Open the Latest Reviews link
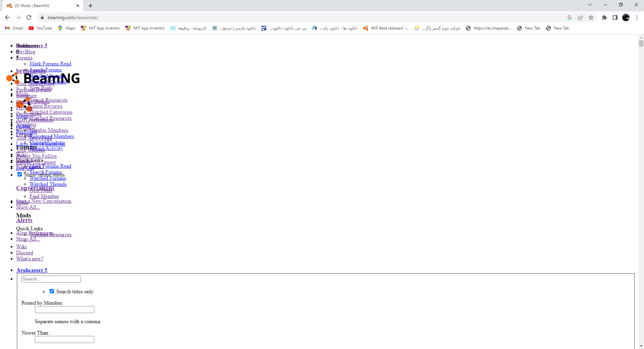The height and width of the screenshot is (349, 644). (46, 106)
